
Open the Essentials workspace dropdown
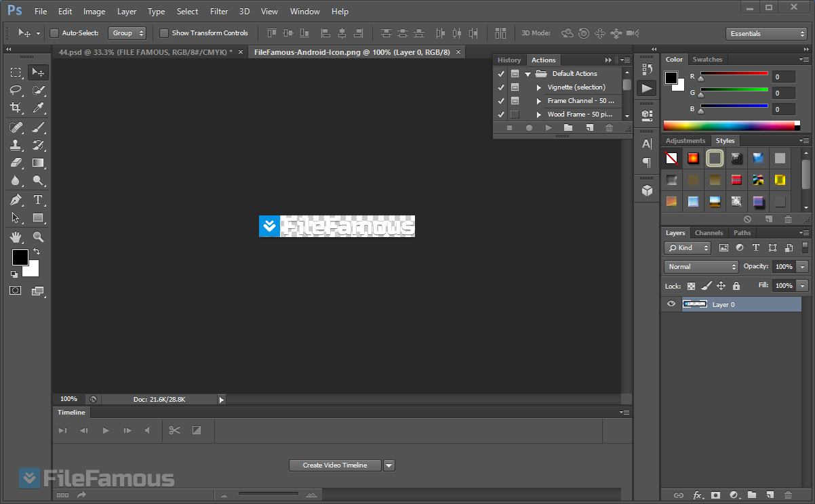click(x=766, y=33)
